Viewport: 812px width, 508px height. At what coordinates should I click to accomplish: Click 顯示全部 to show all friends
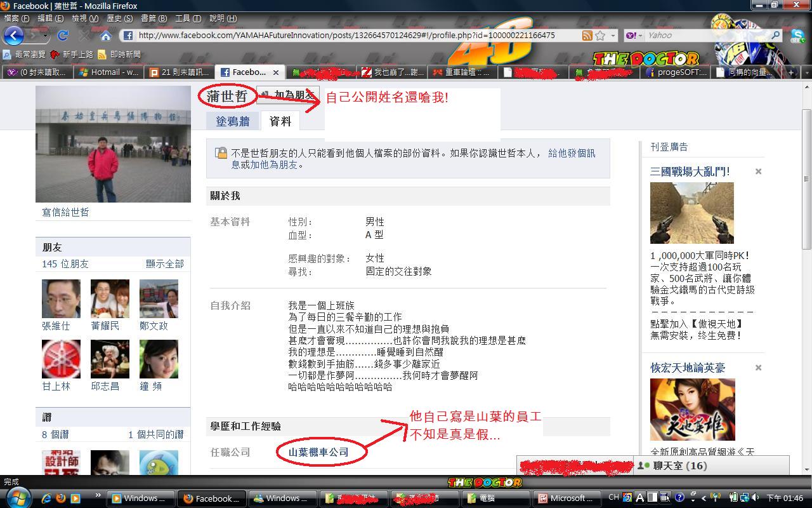tap(165, 264)
